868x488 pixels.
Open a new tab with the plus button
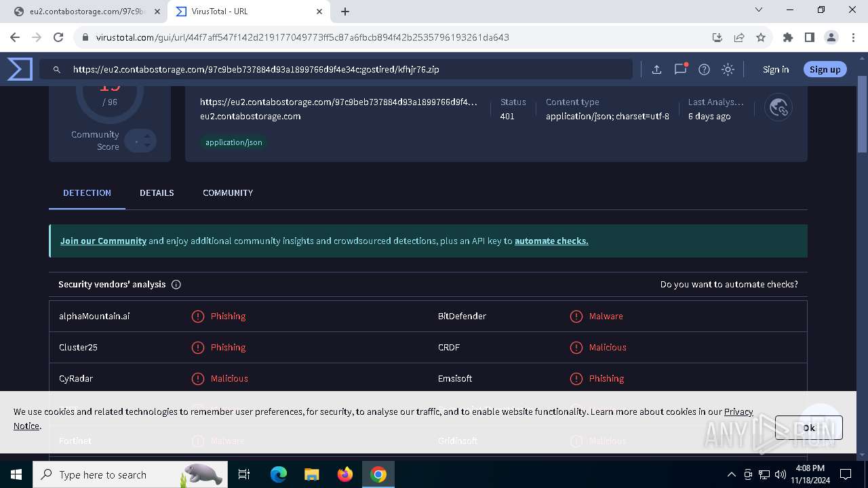(345, 12)
